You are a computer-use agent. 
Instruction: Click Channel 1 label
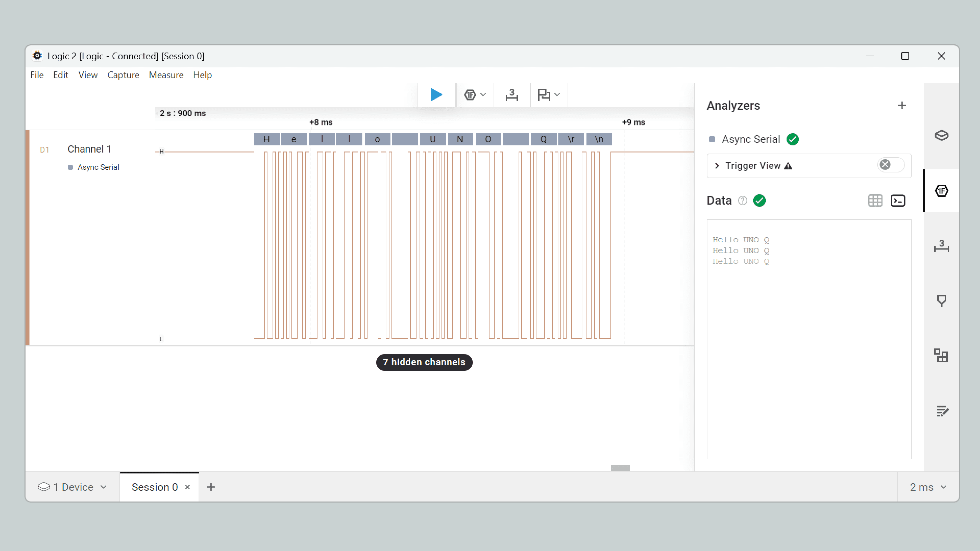click(89, 149)
